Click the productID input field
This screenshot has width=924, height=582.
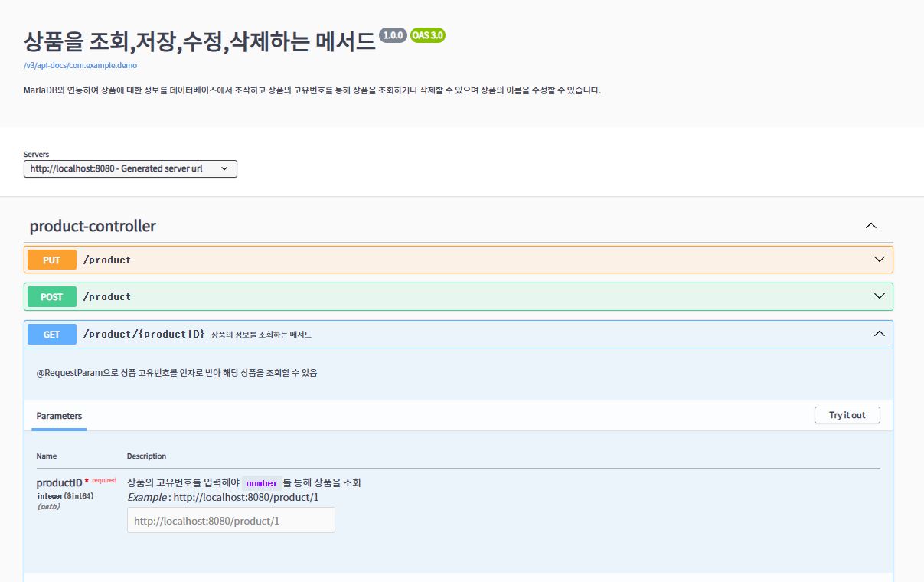point(231,520)
